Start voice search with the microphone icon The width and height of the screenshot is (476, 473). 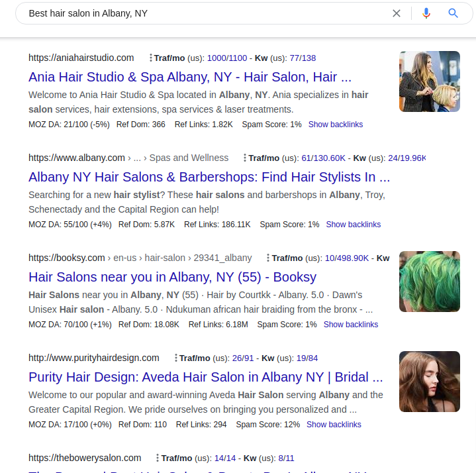pos(426,13)
